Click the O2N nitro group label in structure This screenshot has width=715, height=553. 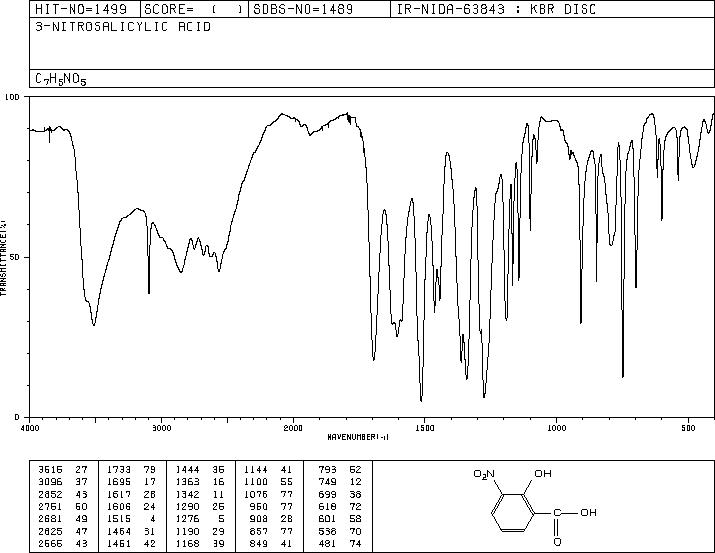pyautogui.click(x=484, y=475)
